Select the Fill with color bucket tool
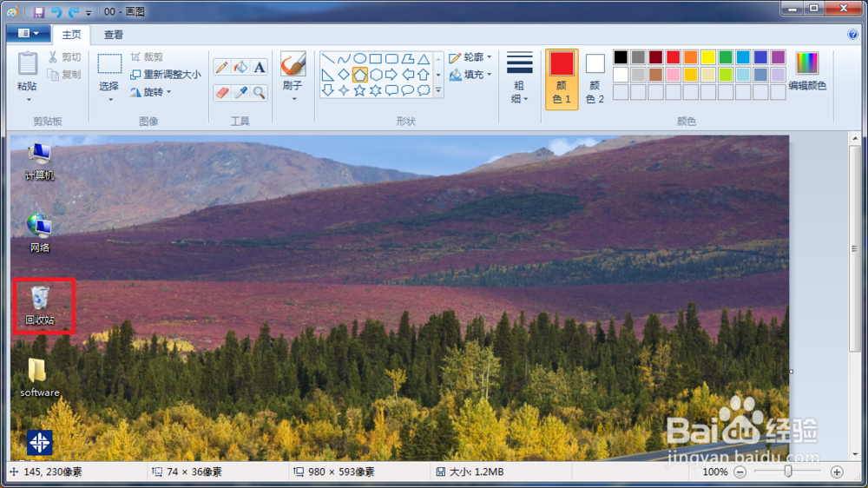The image size is (868, 488). click(240, 68)
